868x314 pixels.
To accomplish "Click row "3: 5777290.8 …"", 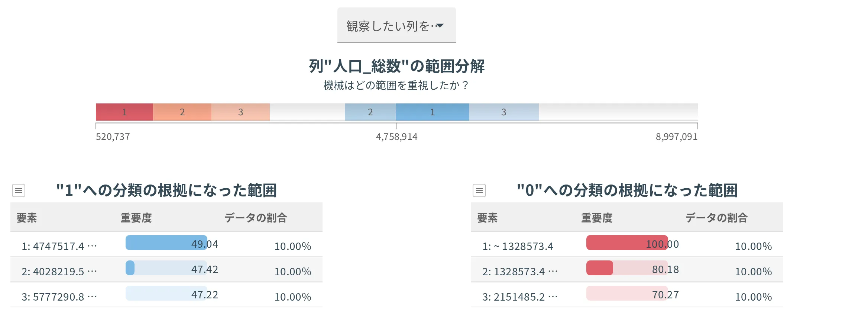I will click(166, 295).
